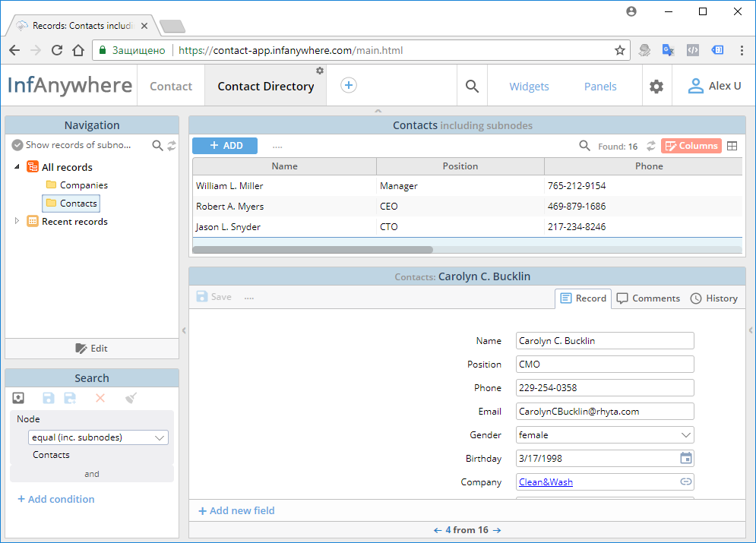The image size is (756, 543).
Task: Collapse the right side panel arrow
Action: pyautogui.click(x=751, y=330)
